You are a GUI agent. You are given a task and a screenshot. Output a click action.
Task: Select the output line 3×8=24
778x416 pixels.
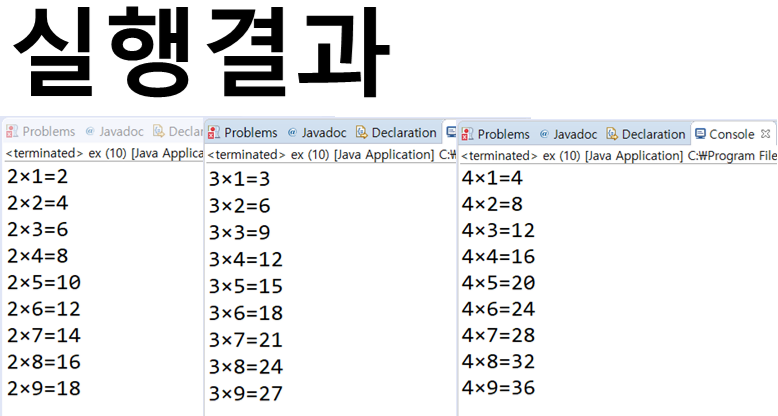(x=246, y=367)
